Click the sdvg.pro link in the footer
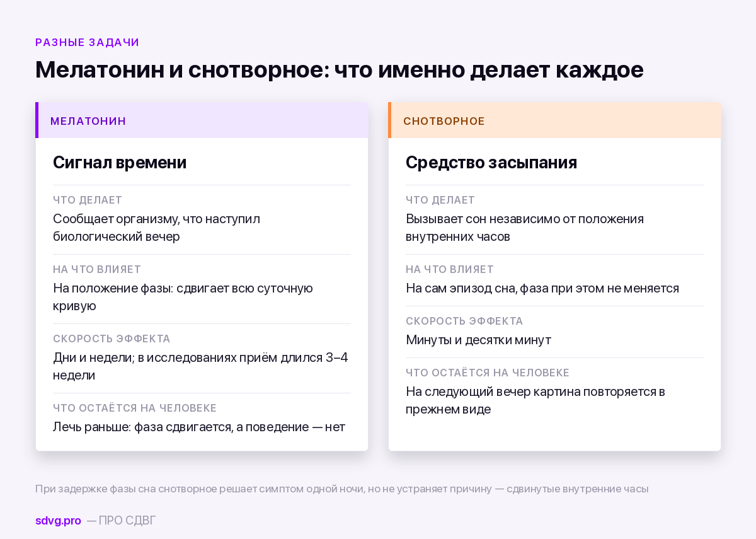The image size is (756, 539). point(58,521)
